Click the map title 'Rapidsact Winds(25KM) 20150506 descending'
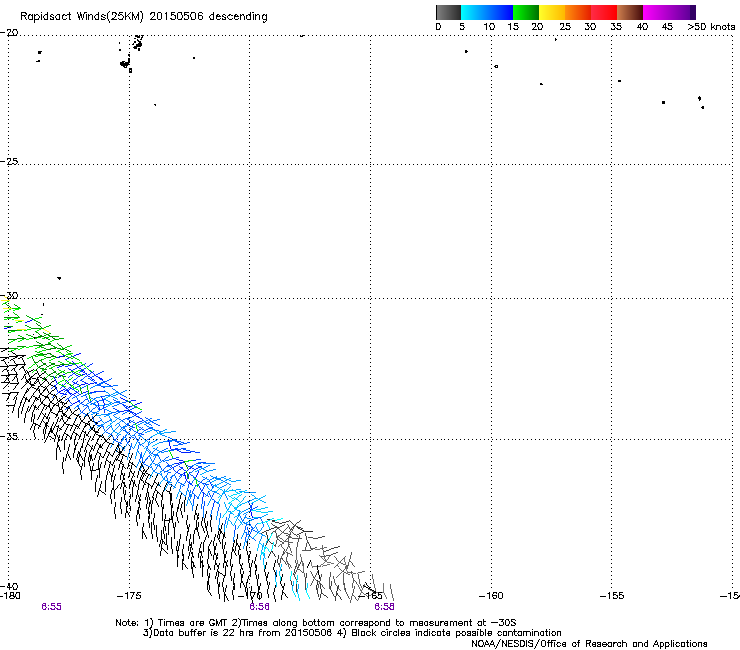Viewport: 740px width, 650px height. coord(143,17)
